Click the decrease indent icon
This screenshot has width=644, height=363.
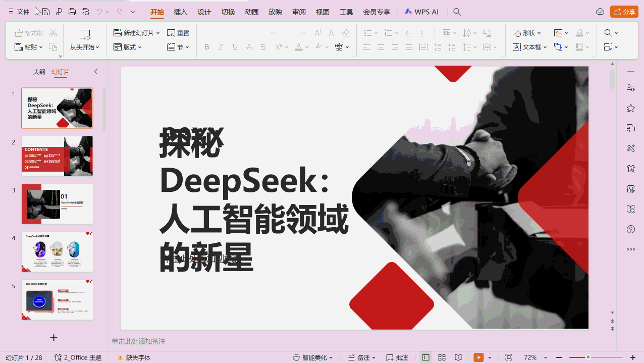409,33
